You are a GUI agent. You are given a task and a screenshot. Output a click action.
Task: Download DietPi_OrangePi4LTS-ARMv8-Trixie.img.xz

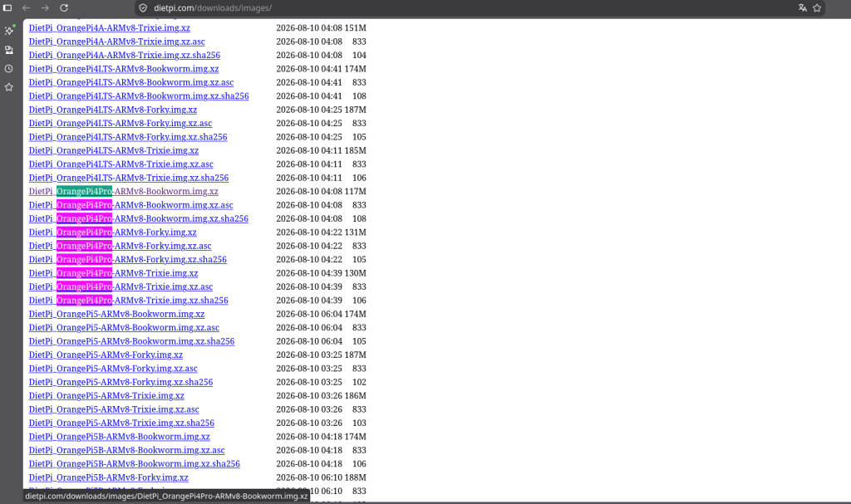113,150
